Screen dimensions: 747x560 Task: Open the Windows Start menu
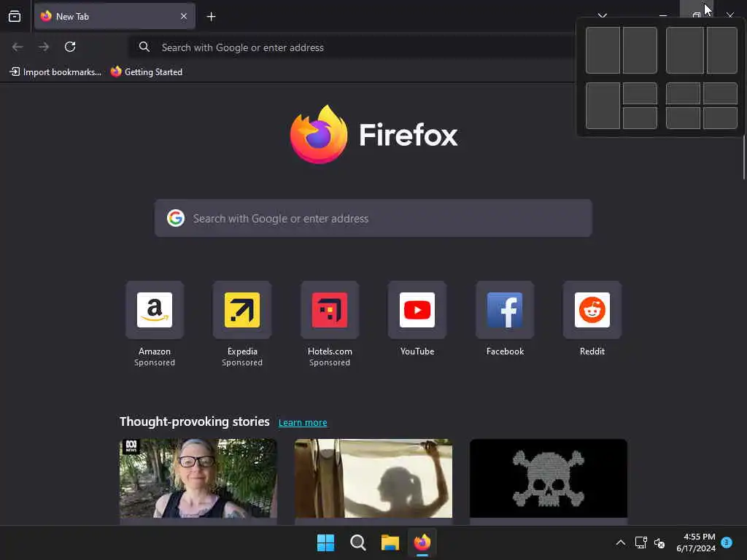[326, 542]
